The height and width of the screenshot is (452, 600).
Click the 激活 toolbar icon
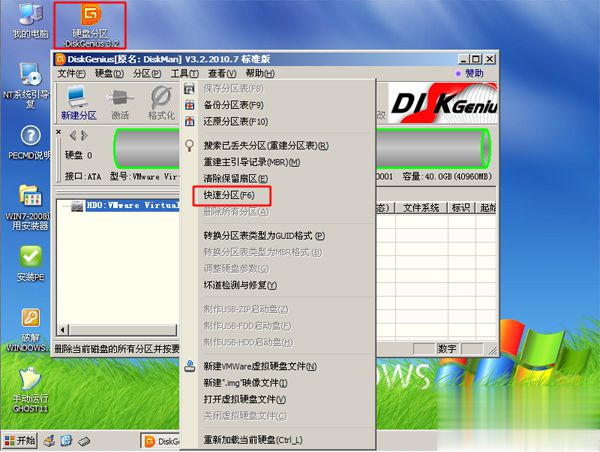click(x=120, y=103)
